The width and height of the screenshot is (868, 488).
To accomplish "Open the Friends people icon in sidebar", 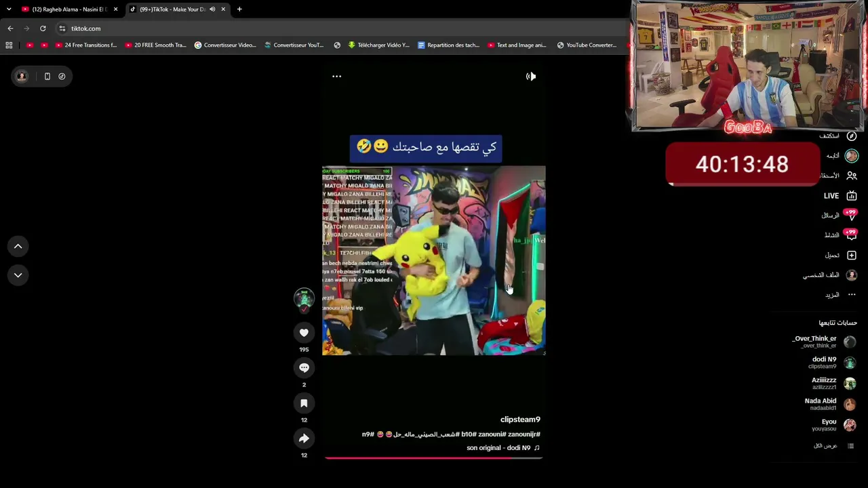I will coord(852,176).
